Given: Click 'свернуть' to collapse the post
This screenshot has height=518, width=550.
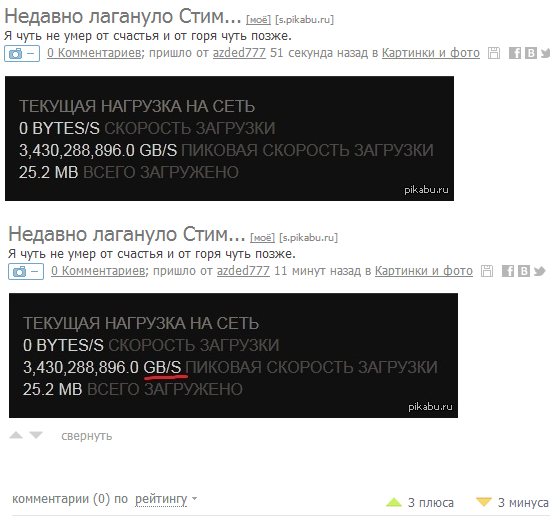Looking at the screenshot, I should click(87, 436).
